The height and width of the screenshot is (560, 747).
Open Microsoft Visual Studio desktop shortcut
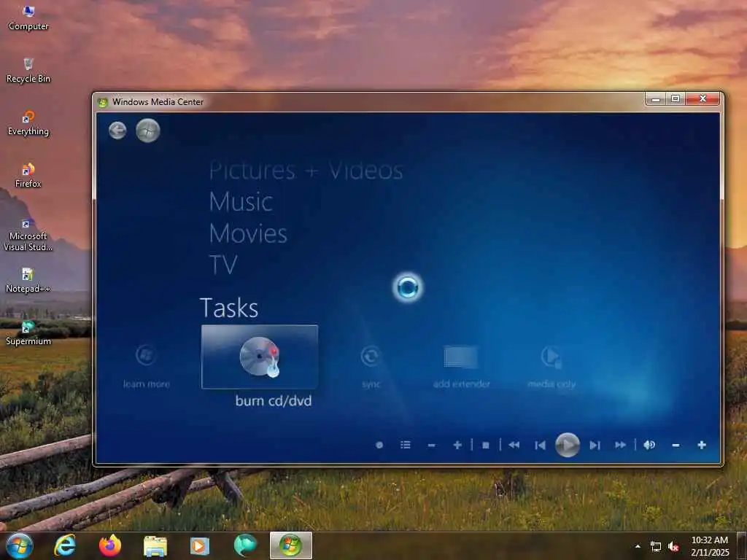point(28,234)
